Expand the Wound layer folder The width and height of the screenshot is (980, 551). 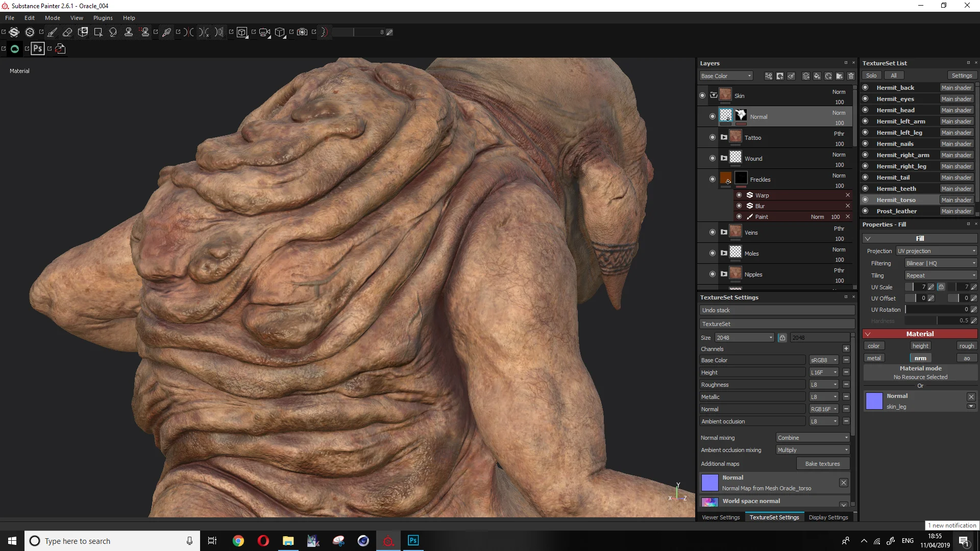click(x=724, y=158)
